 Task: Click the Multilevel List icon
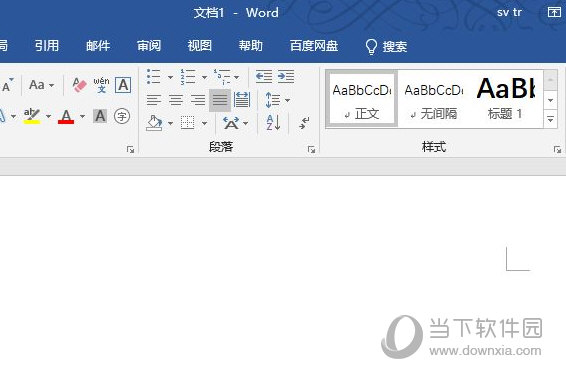(222, 77)
